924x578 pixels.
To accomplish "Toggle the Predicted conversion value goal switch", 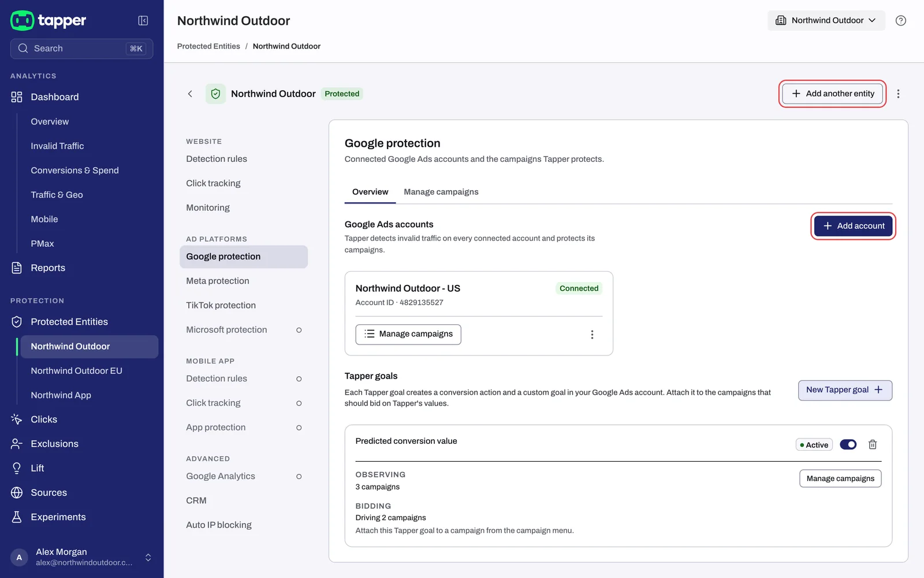I will tap(848, 444).
